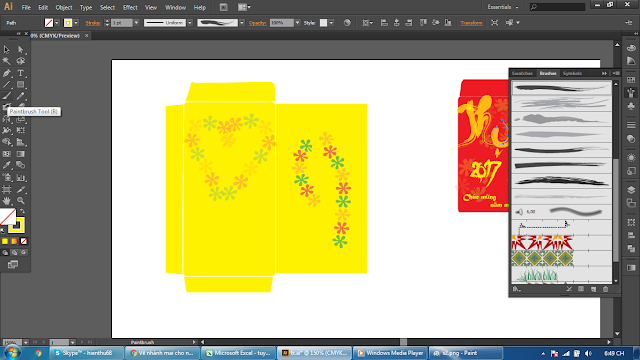Open the graphic Style dropdown
The height and width of the screenshot is (360, 640).
(331, 23)
